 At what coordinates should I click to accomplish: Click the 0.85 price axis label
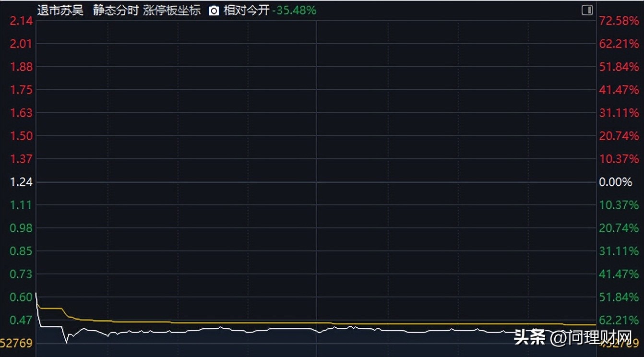coord(22,251)
